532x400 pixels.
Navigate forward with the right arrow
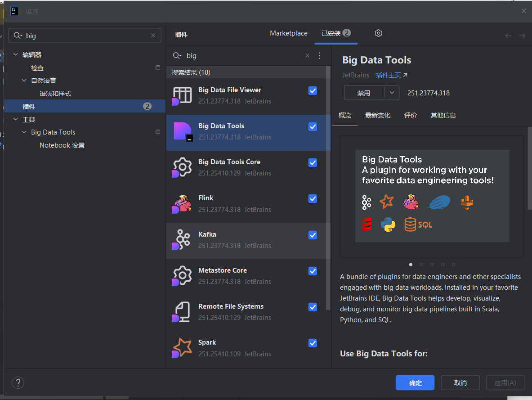click(522, 36)
